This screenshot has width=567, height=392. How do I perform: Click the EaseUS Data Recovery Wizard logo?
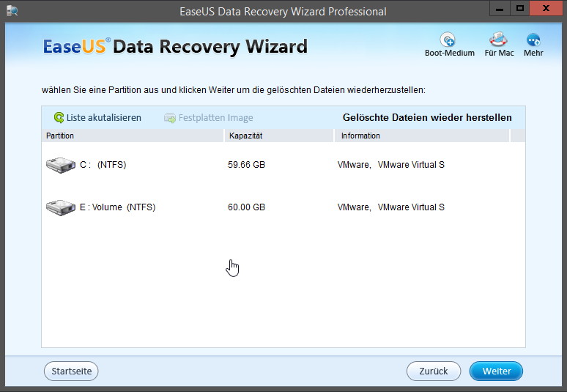click(175, 47)
